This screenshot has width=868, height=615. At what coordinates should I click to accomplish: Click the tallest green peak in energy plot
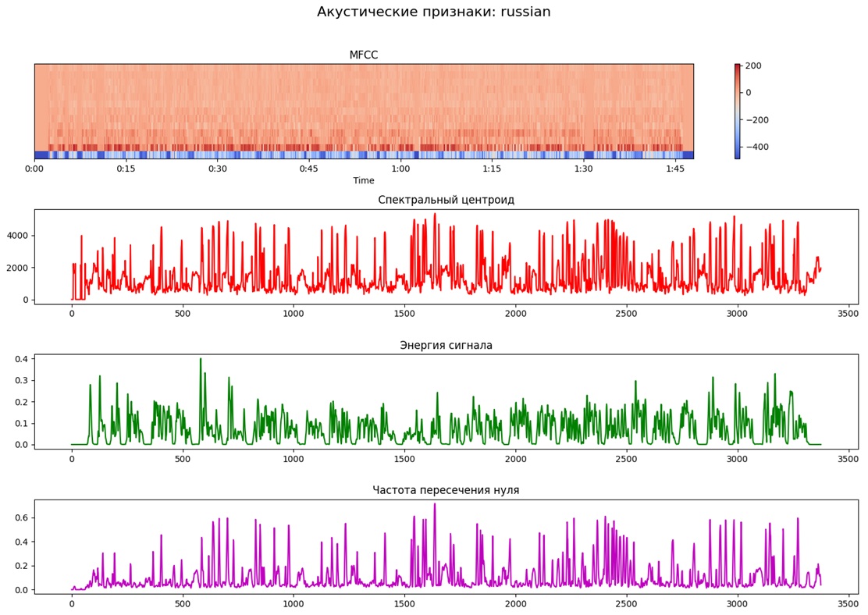200,361
